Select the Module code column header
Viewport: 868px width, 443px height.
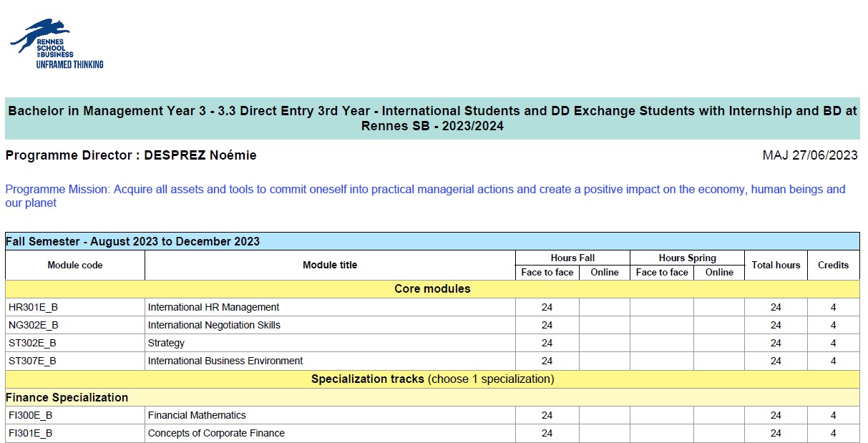click(75, 265)
